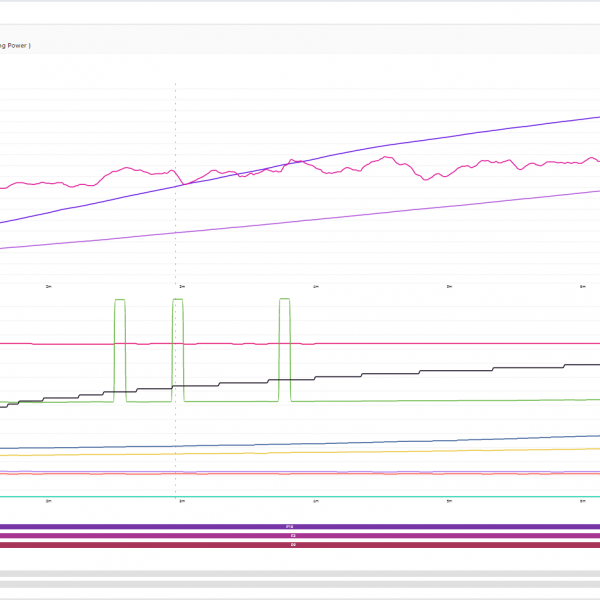The width and height of the screenshot is (600, 600).
Task: Click the Power label in the chart header
Action: [x=28, y=44]
